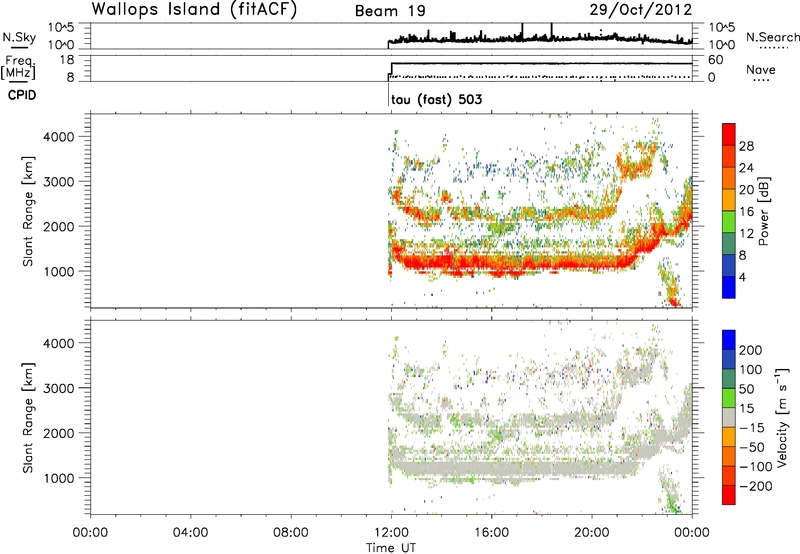Click the 'Beam 19' label
The width and height of the screenshot is (800, 554).
click(390, 11)
